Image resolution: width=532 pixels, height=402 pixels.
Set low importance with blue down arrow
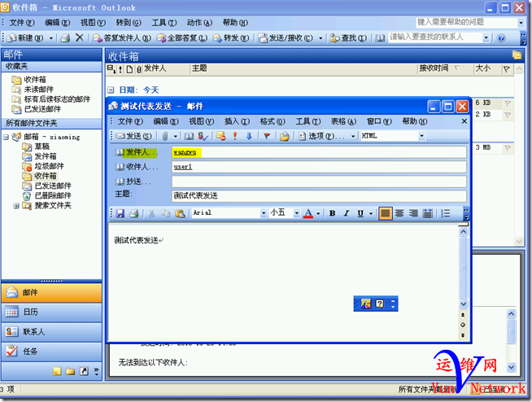coord(249,136)
